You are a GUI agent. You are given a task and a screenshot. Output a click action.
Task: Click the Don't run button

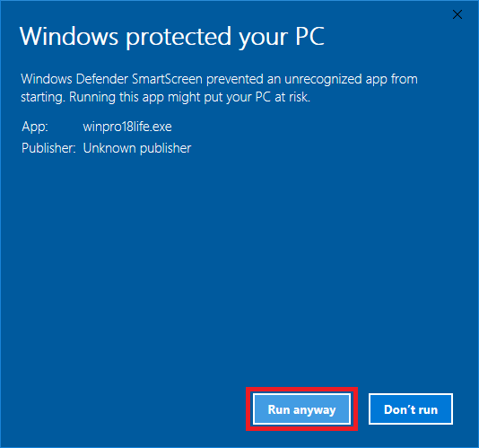point(411,409)
